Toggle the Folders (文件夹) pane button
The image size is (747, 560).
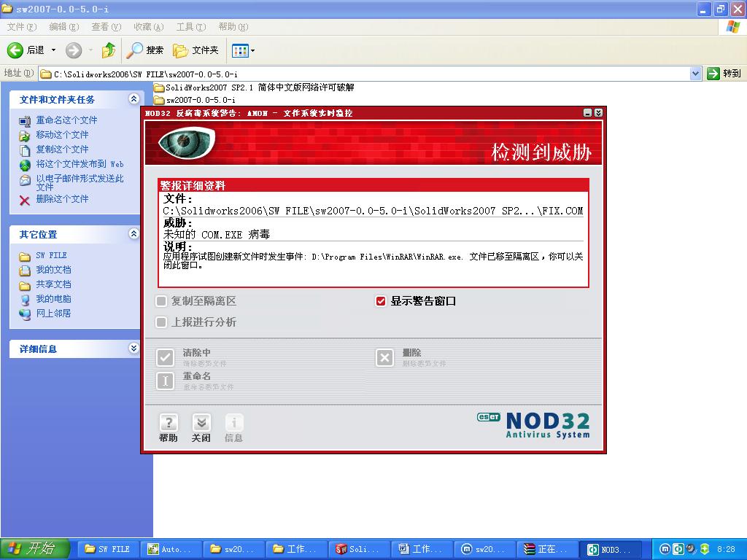(196, 50)
